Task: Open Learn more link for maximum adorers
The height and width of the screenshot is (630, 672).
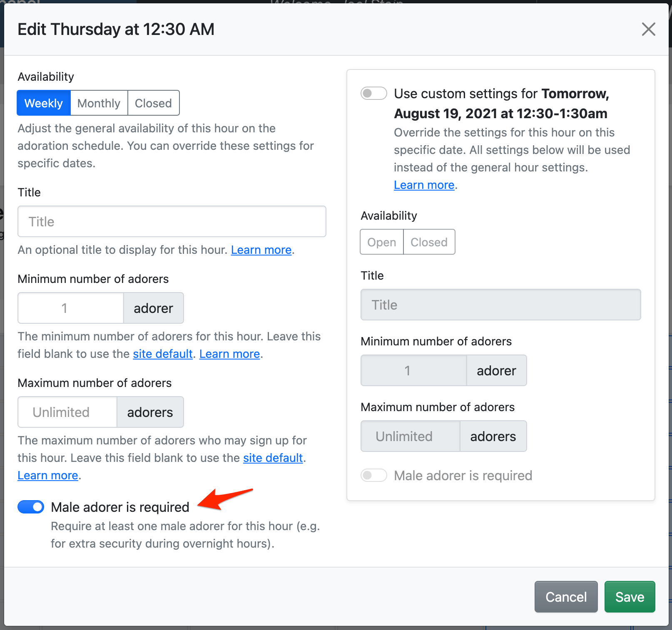Action: click(48, 475)
